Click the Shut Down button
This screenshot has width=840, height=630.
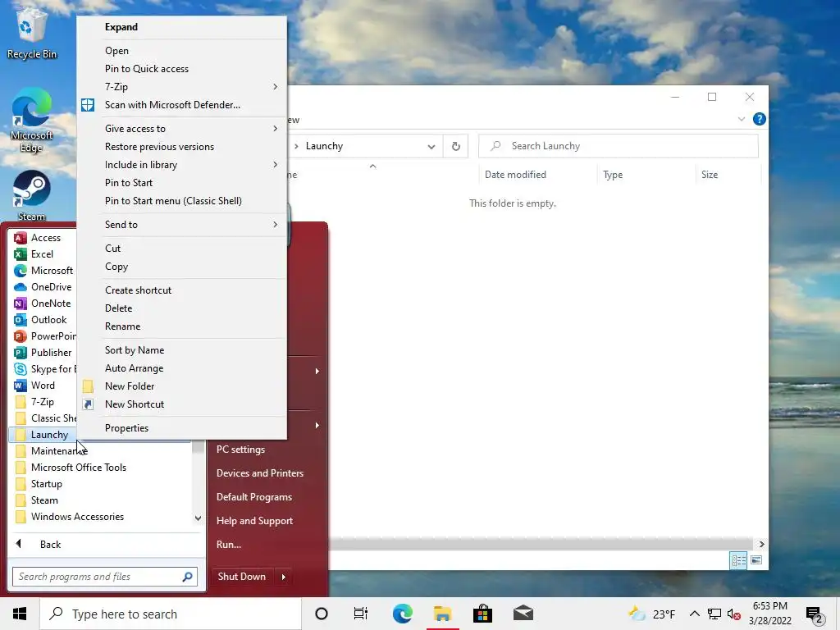tap(242, 577)
